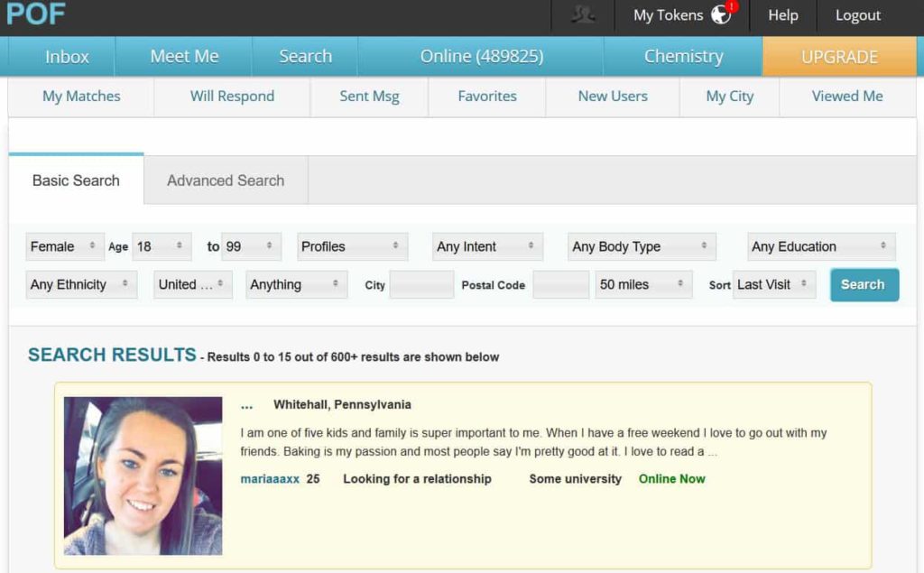This screenshot has width=924, height=573.
Task: Click the Whitehall, Pennsylvania location text
Action: point(342,404)
